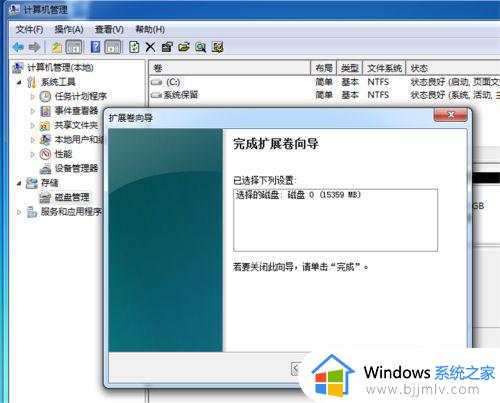
Task: Select 服务和应用程序 tree node
Action: [71, 212]
